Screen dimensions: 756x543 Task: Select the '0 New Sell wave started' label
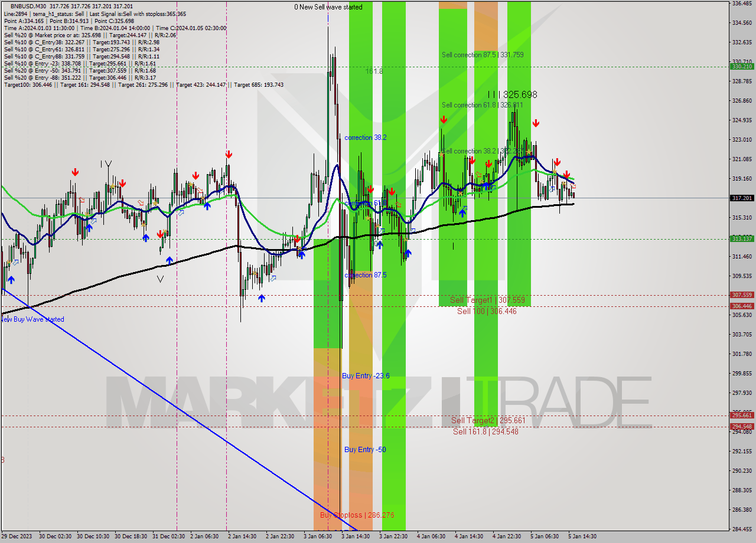coord(329,7)
